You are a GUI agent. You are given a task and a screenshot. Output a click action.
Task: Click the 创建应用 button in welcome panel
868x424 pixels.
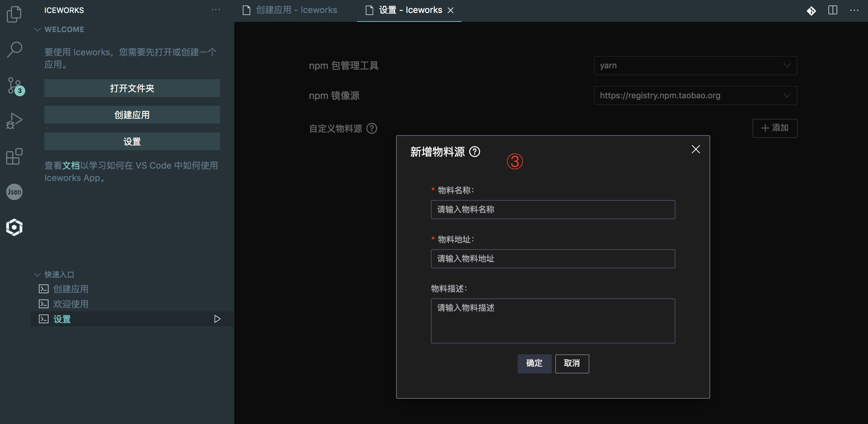[132, 115]
